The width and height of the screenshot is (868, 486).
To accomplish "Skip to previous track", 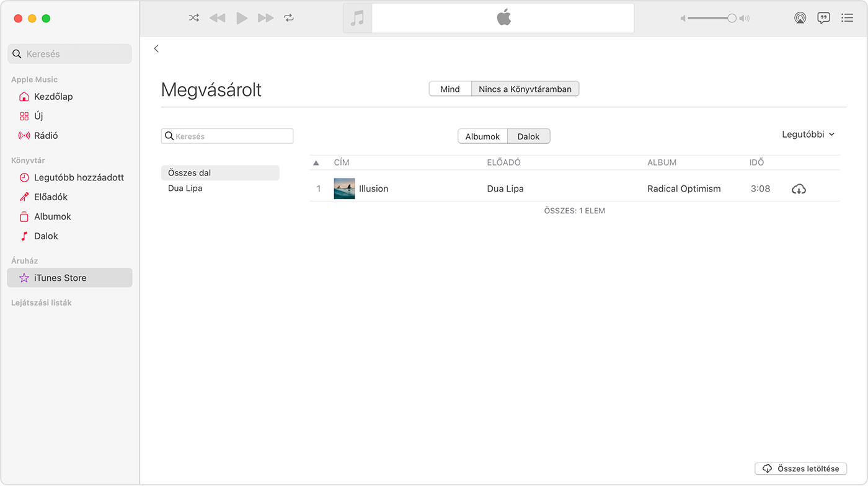I will [217, 18].
